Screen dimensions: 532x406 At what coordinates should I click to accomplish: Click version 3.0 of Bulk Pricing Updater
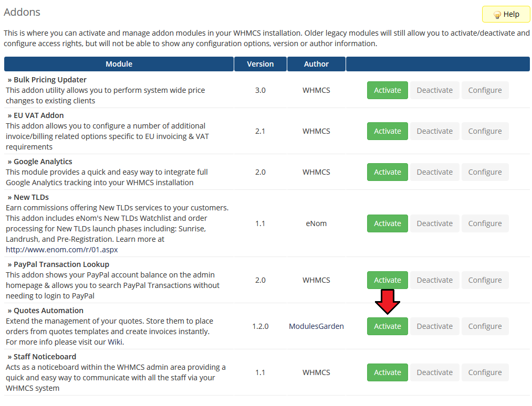pyautogui.click(x=260, y=91)
